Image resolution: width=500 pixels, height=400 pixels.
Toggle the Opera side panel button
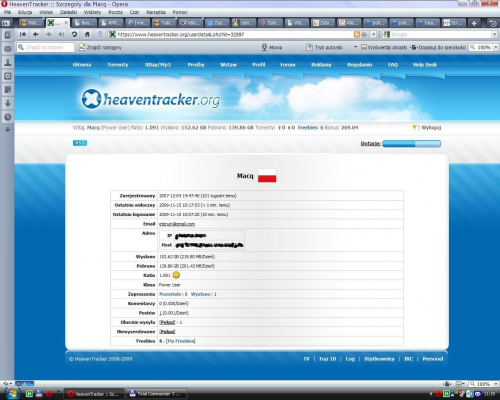tap(6, 23)
